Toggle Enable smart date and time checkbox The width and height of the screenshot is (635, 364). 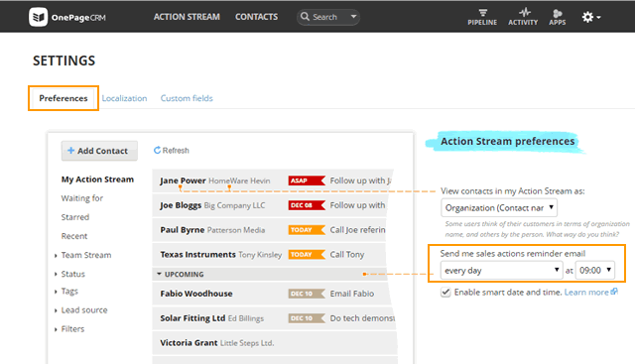click(445, 292)
